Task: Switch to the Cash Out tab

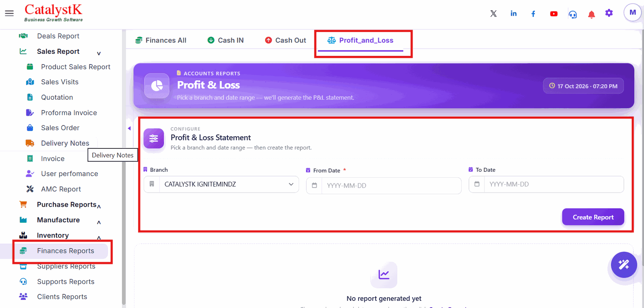Action: click(x=285, y=40)
